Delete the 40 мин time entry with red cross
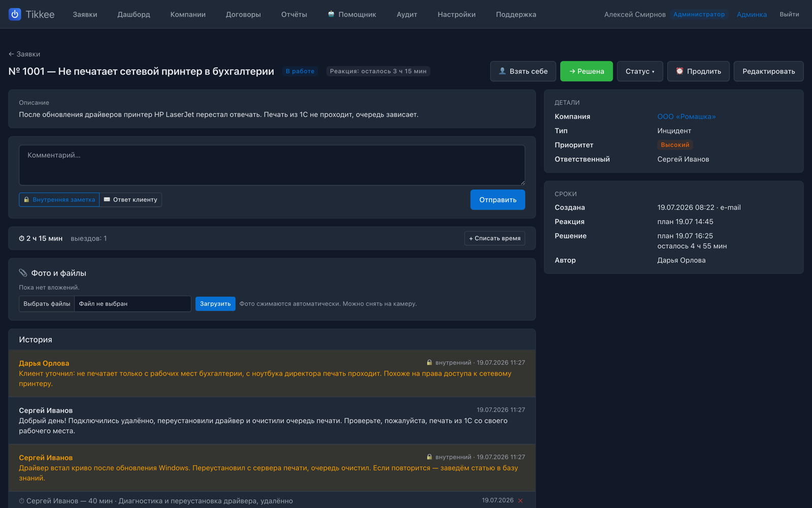This screenshot has height=508, width=812. click(x=520, y=500)
